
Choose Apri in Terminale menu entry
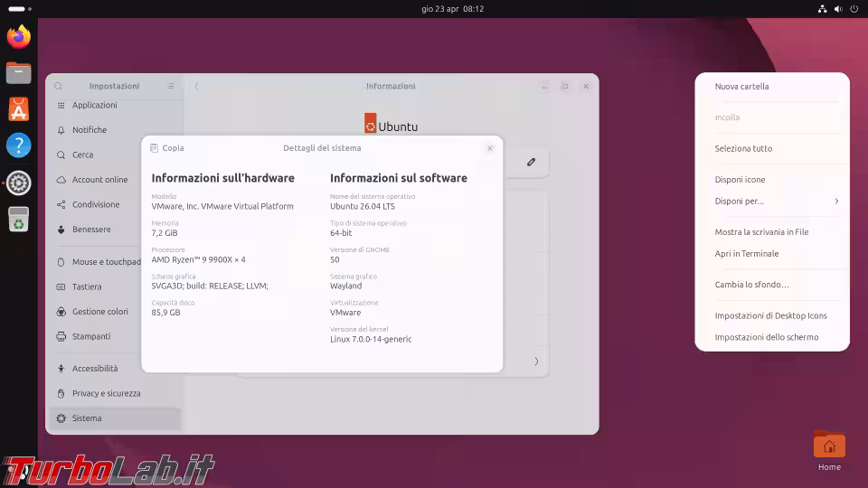[x=746, y=254]
